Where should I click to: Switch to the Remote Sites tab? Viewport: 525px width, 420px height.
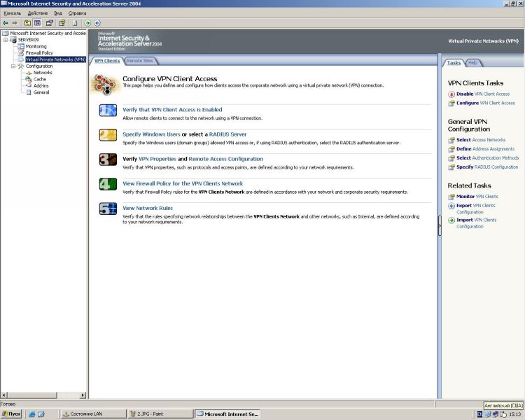(140, 61)
